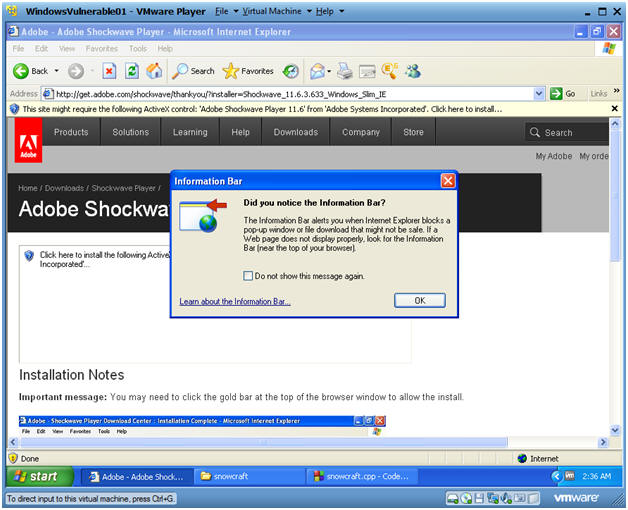Click the VMware CD drive status icon
The width and height of the screenshot is (628, 510).
click(467, 498)
